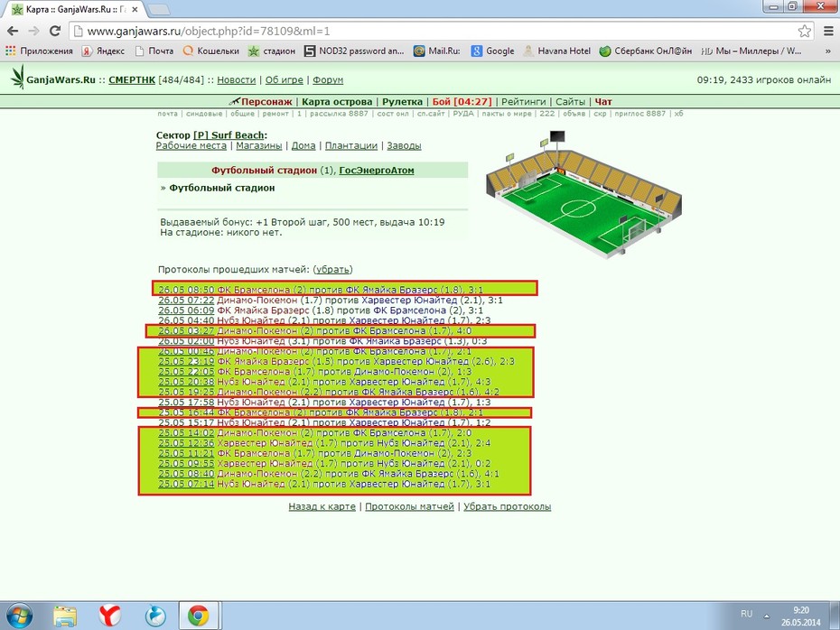Click the Windows Start button
The height and width of the screenshot is (630, 840).
[x=19, y=616]
